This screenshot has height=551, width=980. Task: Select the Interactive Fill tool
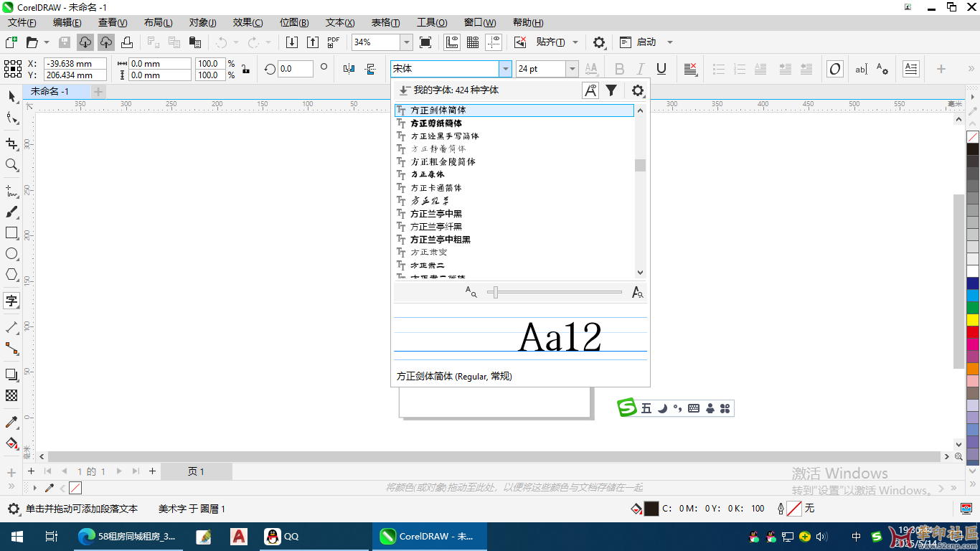click(11, 443)
